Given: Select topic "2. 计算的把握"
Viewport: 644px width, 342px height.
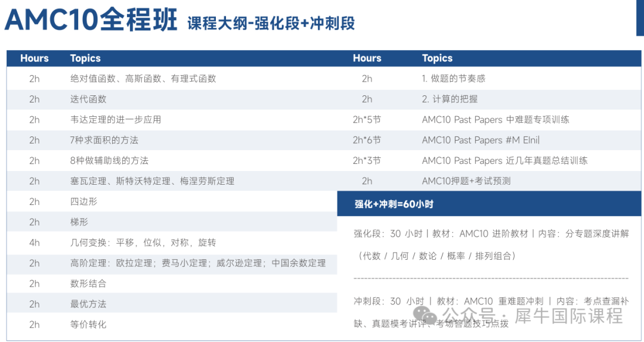Looking at the screenshot, I should [450, 99].
